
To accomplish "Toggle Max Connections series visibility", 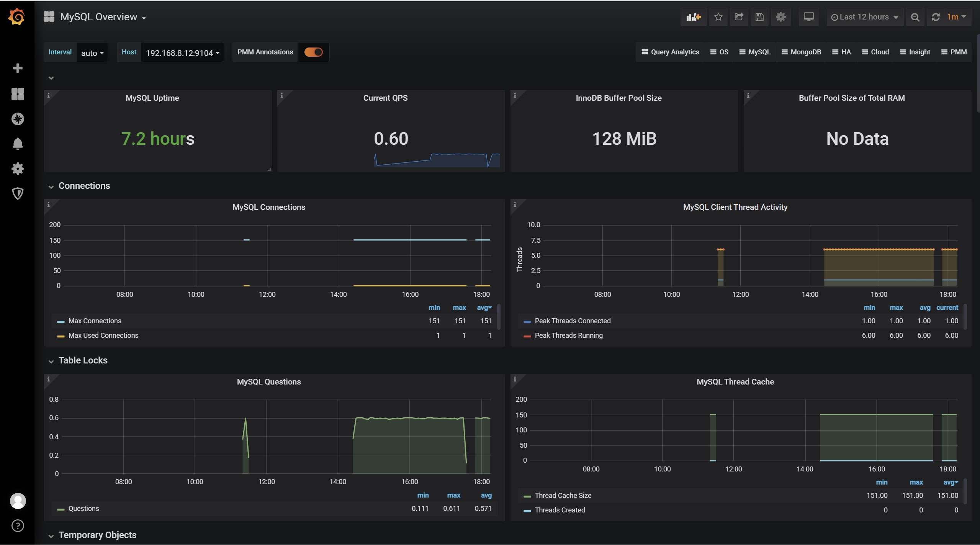I will tap(95, 321).
